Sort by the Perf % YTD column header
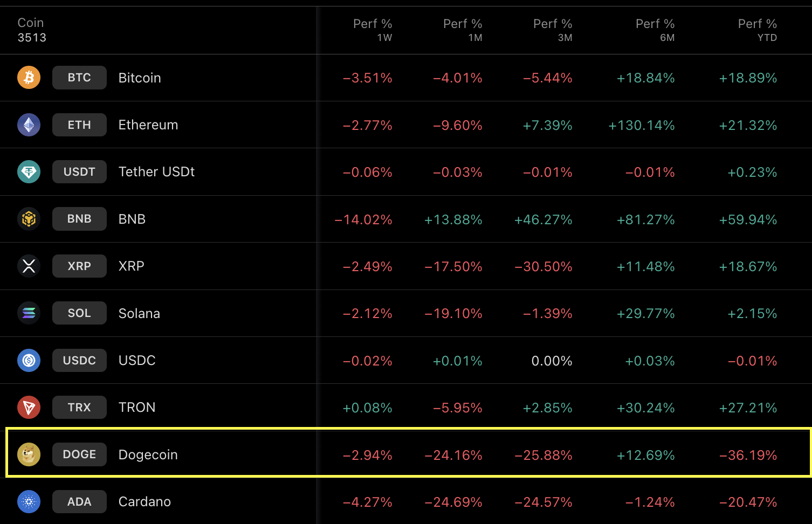The image size is (812, 524). pyautogui.click(x=757, y=30)
